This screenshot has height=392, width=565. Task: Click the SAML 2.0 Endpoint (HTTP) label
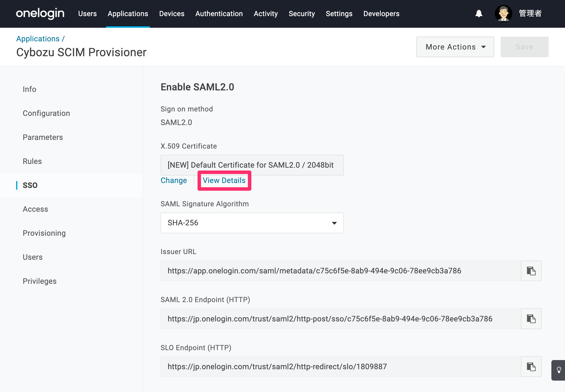click(206, 300)
